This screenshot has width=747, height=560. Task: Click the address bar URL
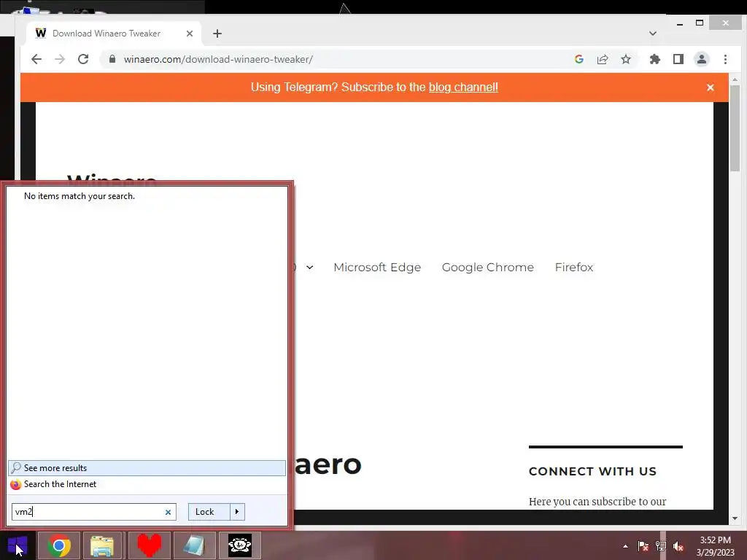[218, 60]
